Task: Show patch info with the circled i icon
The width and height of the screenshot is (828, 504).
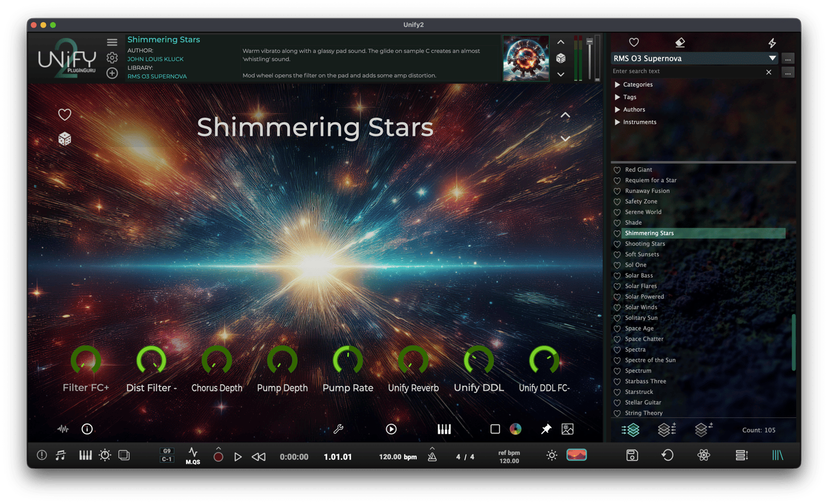Action: click(87, 429)
